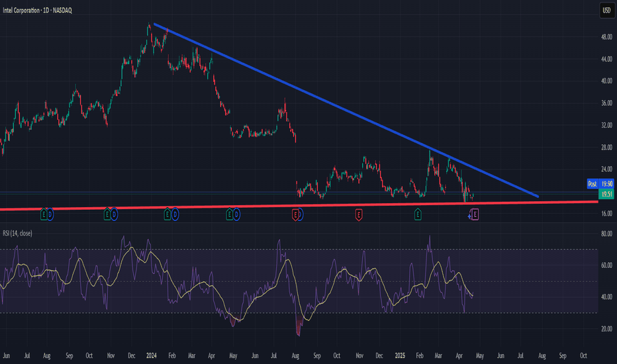
Task: Open the dividend D marker at Aug 2024
Action: (301, 214)
